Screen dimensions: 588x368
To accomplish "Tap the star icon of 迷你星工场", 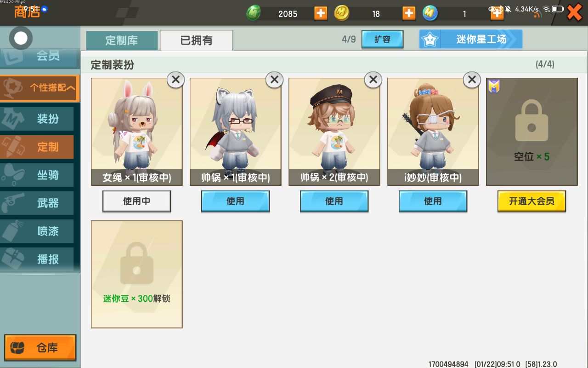I will [x=430, y=40].
